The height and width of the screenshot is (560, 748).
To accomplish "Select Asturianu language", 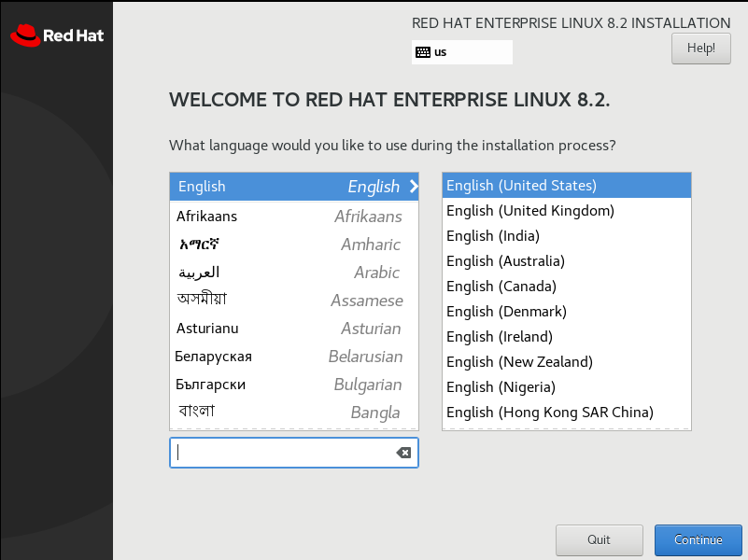I will pyautogui.click(x=294, y=329).
